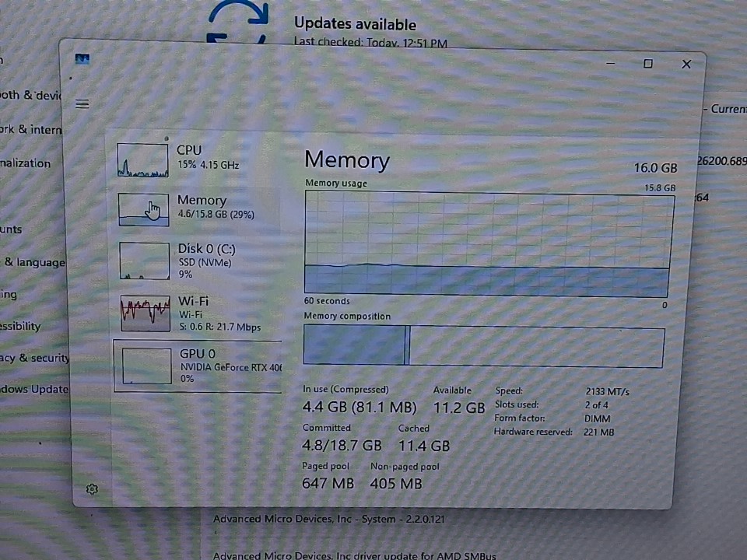This screenshot has width=747, height=560.
Task: Select the CPU usage graph thumbnail
Action: tap(142, 160)
